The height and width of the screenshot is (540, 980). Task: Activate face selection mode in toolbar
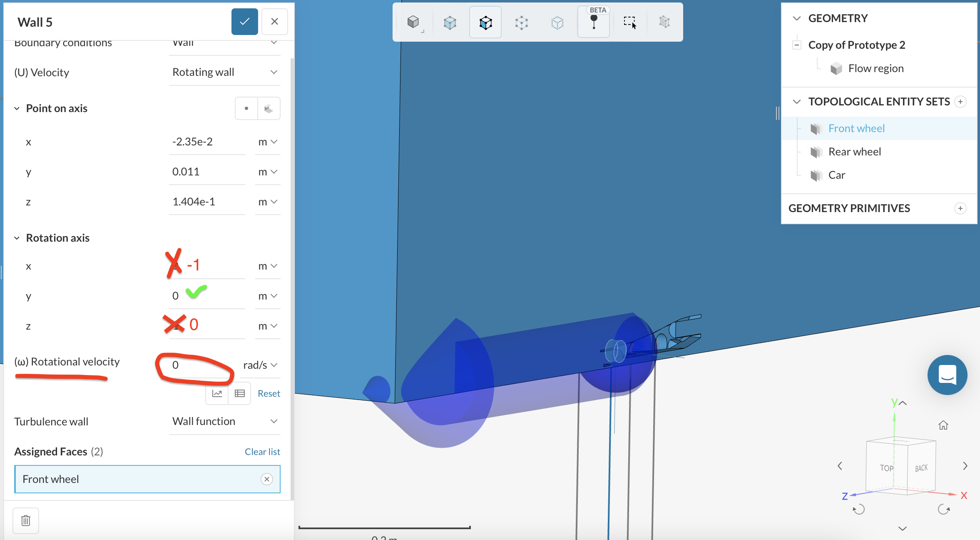485,22
